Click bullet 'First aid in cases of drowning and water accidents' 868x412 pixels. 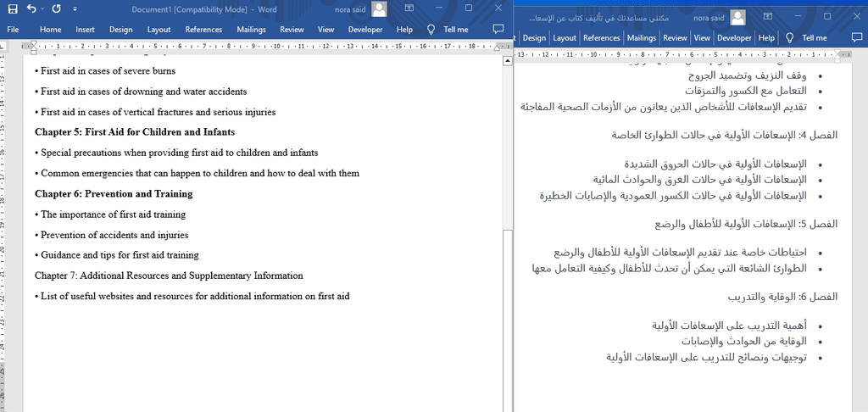click(x=141, y=92)
